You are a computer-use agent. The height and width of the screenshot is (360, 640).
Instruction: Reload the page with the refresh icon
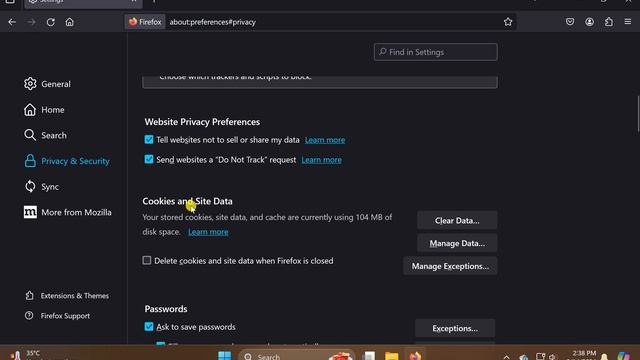[51, 22]
